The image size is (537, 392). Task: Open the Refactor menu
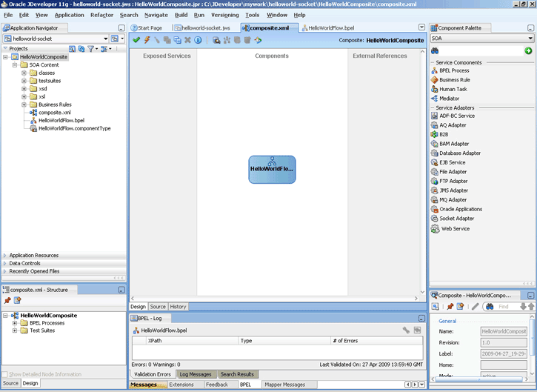click(101, 15)
